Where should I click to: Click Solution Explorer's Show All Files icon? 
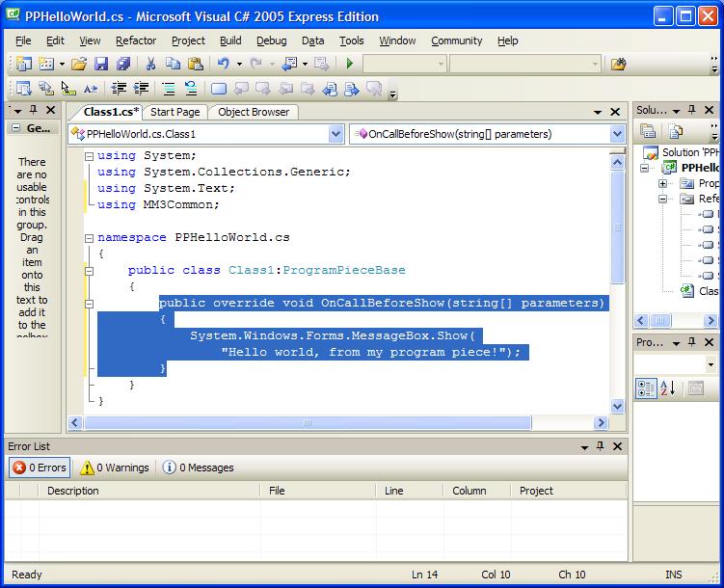675,131
